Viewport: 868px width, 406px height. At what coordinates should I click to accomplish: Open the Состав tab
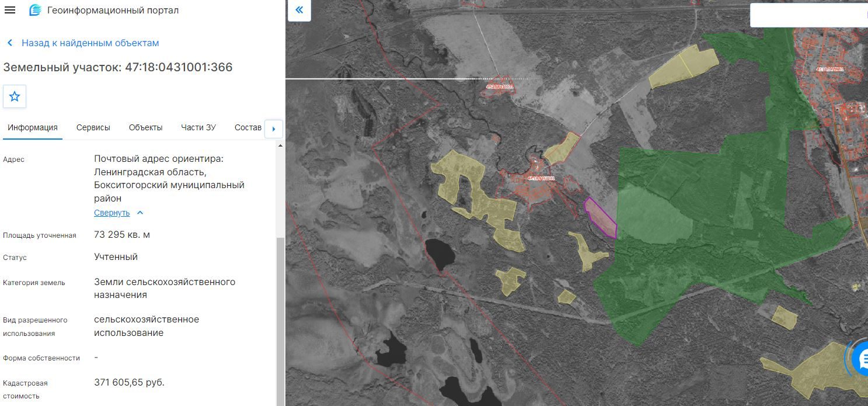tap(248, 127)
